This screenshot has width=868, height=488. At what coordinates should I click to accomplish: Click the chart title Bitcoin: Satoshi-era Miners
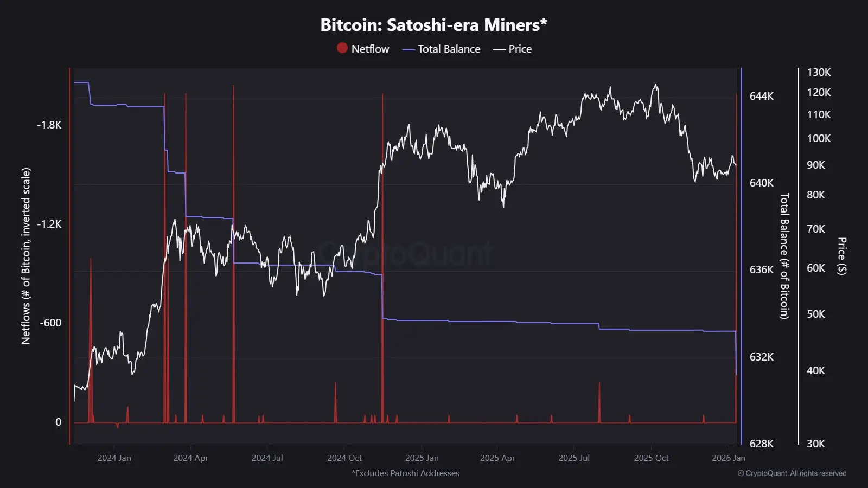tap(433, 24)
